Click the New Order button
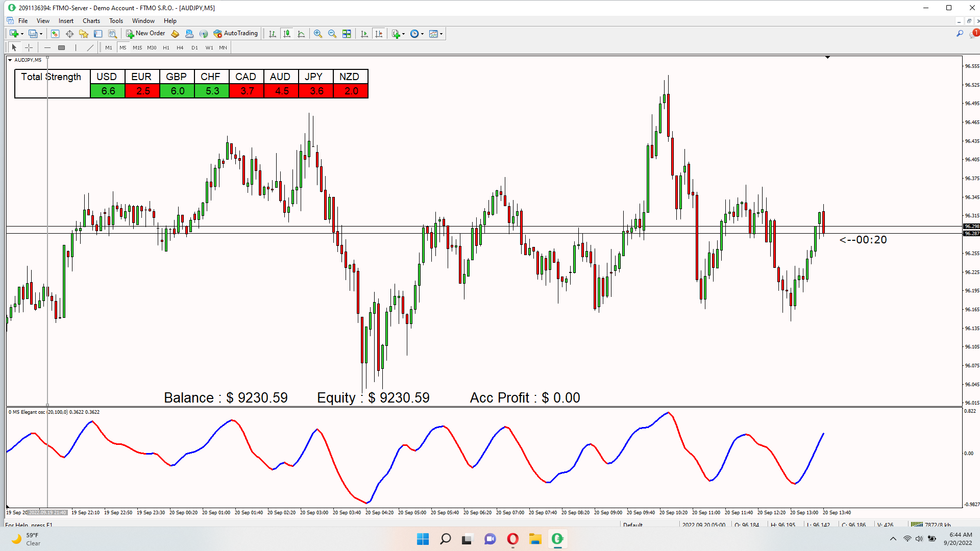980x551 pixels. [x=145, y=34]
